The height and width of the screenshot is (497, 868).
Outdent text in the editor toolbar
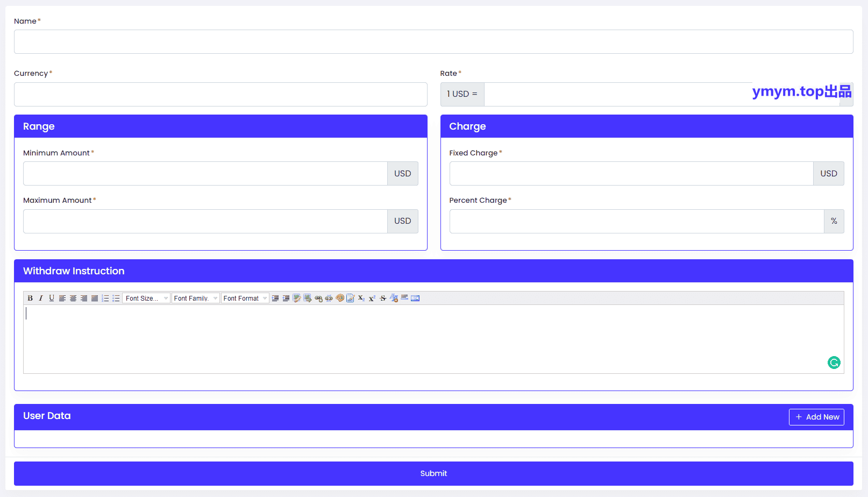point(286,298)
